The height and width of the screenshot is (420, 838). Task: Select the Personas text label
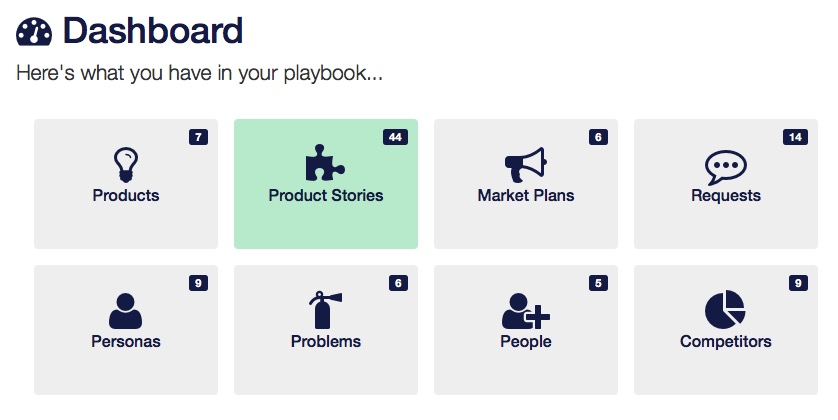pyautogui.click(x=126, y=341)
